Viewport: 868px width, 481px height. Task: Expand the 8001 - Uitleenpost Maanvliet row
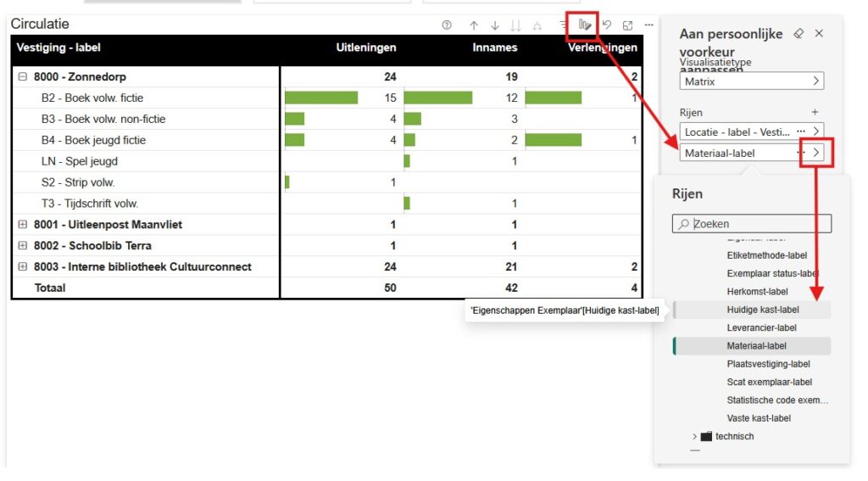(23, 225)
